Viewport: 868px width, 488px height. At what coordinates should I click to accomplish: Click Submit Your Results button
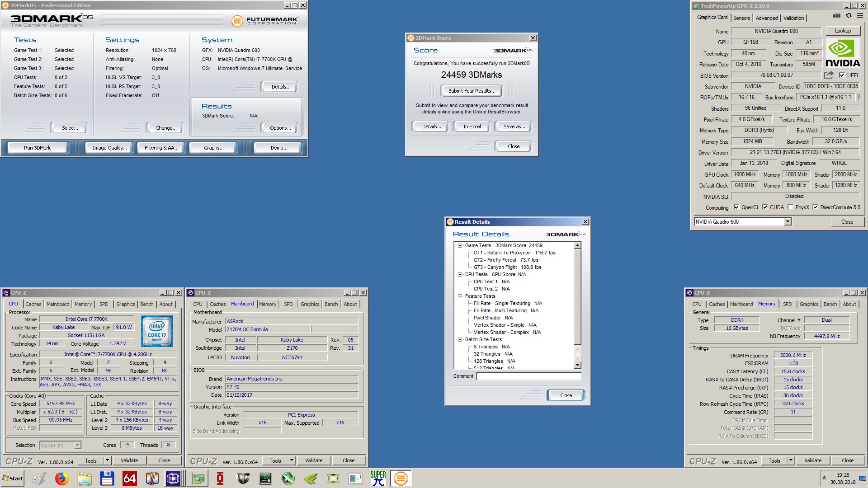point(472,91)
